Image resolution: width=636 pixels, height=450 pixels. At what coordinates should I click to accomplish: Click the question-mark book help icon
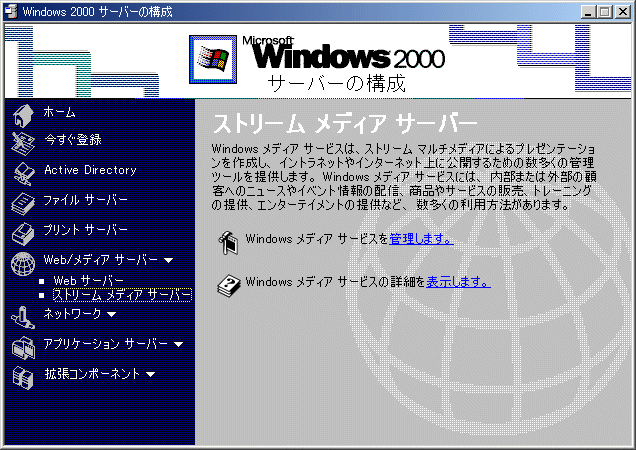[229, 286]
